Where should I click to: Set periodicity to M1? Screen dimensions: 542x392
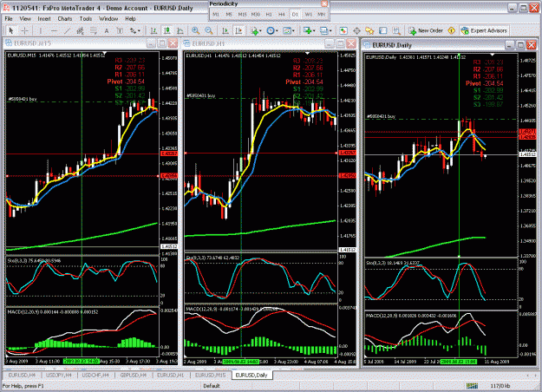216,14
